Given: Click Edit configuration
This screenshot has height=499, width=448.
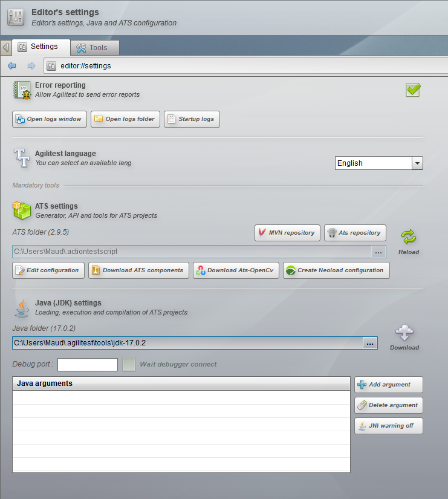Looking at the screenshot, I should (48, 270).
